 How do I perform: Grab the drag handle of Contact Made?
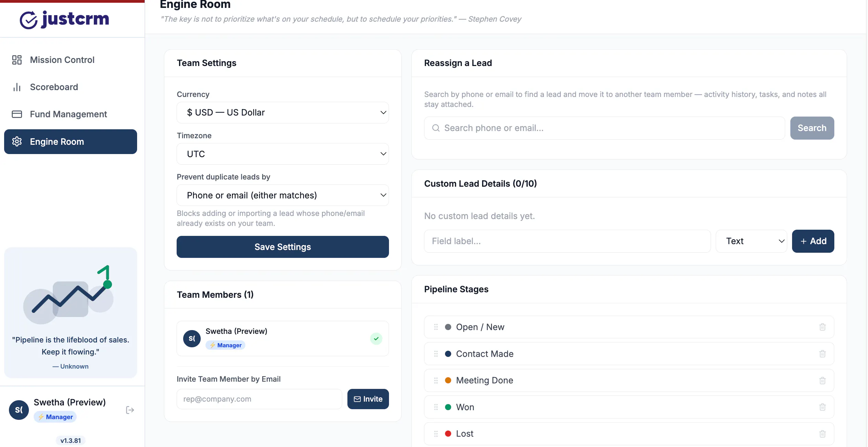coord(436,354)
